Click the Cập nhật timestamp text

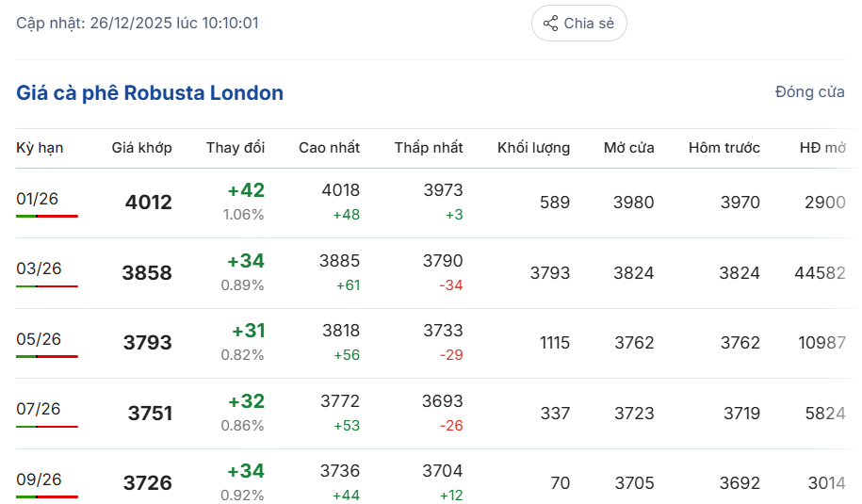click(x=138, y=23)
